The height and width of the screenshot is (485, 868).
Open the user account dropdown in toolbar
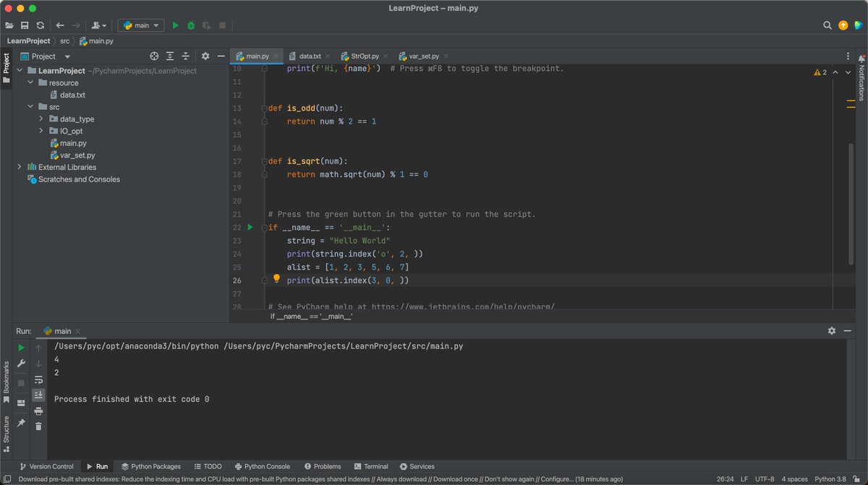99,25
